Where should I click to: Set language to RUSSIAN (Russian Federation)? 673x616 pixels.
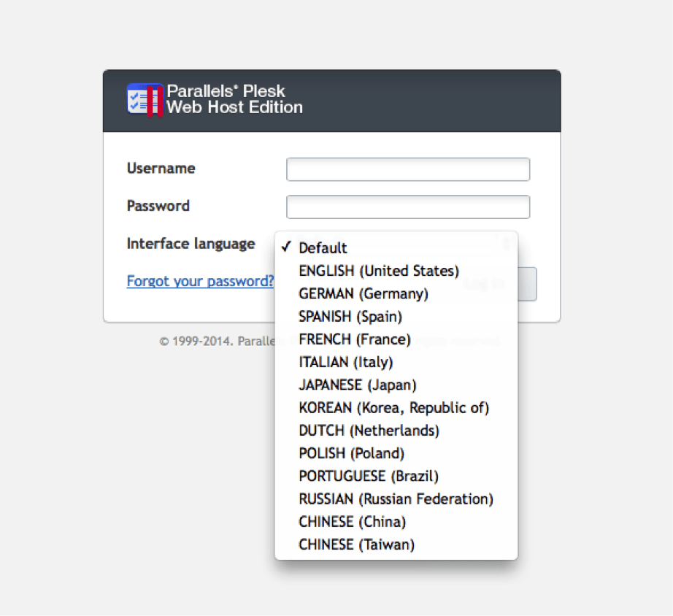pyautogui.click(x=396, y=498)
